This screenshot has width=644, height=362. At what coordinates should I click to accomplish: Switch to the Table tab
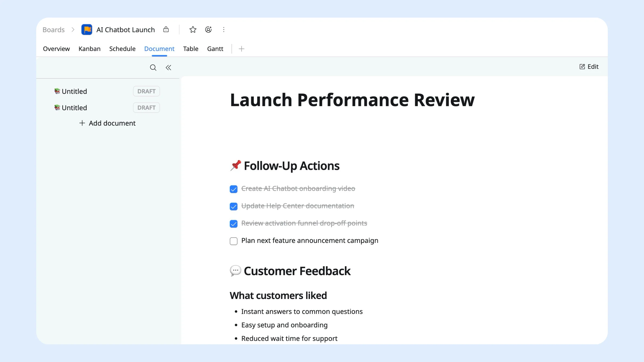[x=191, y=49]
